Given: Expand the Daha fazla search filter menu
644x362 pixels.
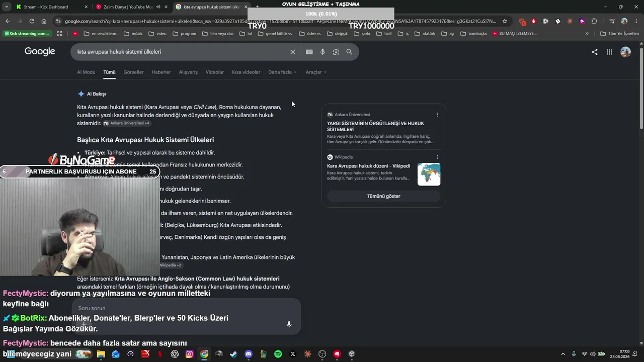Looking at the screenshot, I should (x=282, y=72).
